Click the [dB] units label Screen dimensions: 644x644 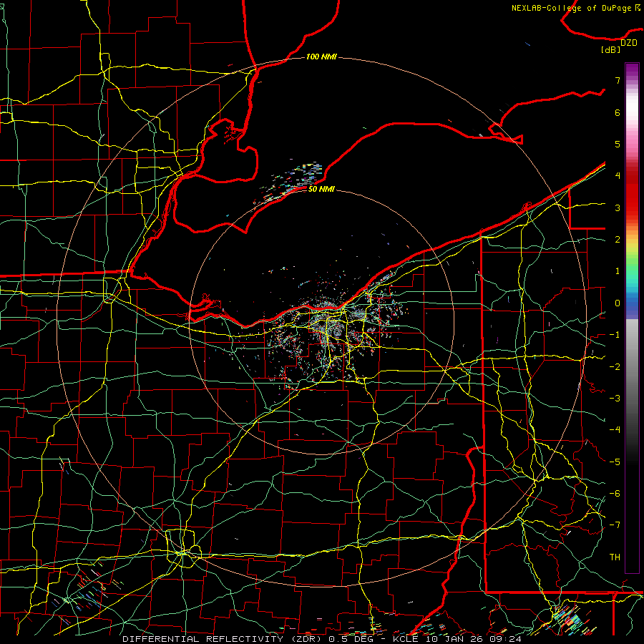pos(611,50)
